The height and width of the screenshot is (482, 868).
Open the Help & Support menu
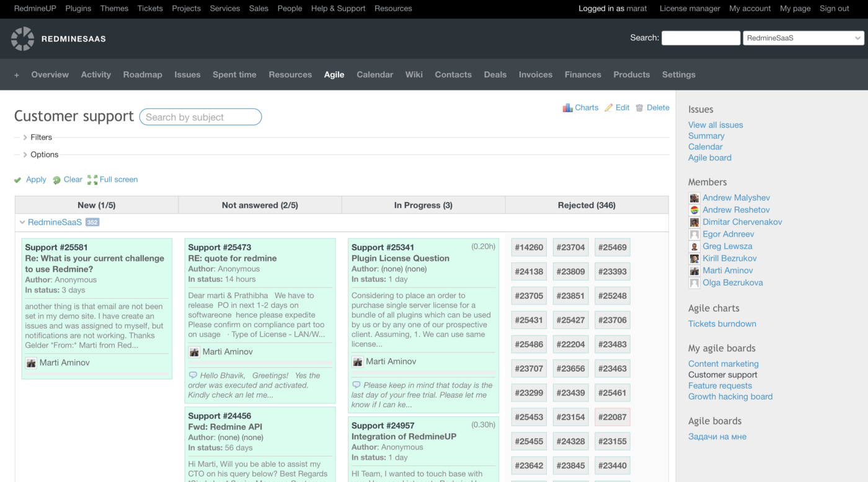click(338, 9)
